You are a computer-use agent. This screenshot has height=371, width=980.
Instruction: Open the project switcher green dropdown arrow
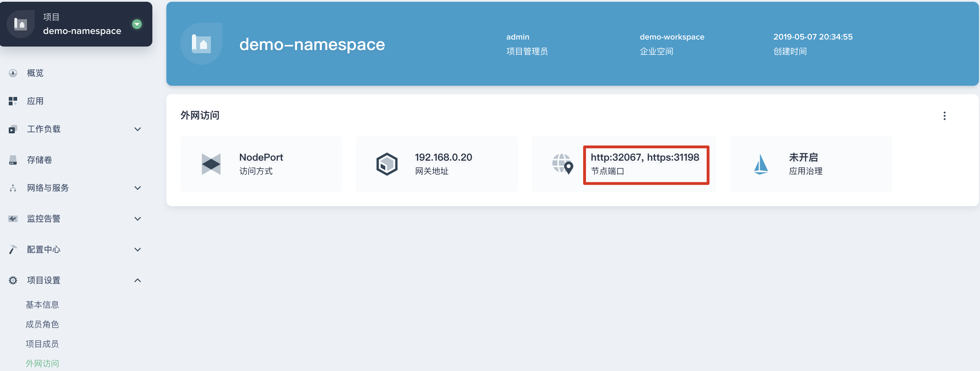click(x=137, y=24)
